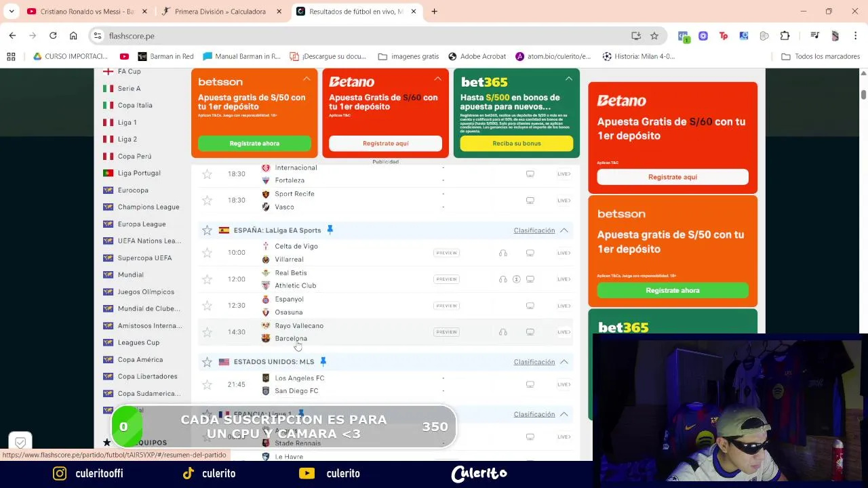Switch to Primera División Calculadora tab
The image size is (868, 488).
[221, 12]
